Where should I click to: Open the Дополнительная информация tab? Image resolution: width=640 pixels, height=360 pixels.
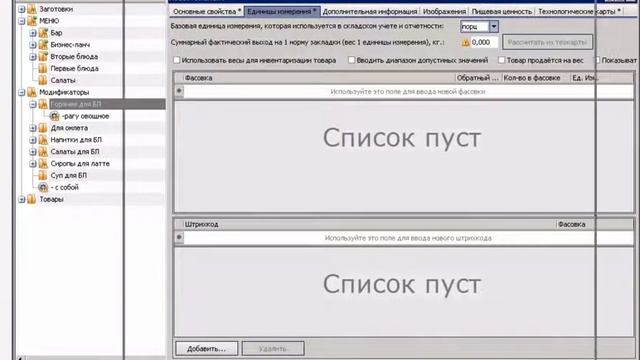[x=370, y=11]
